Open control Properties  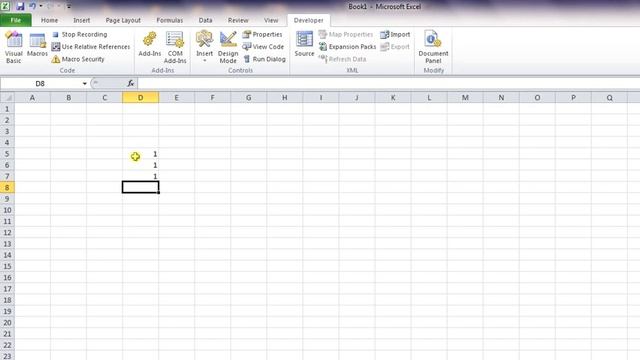262,35
